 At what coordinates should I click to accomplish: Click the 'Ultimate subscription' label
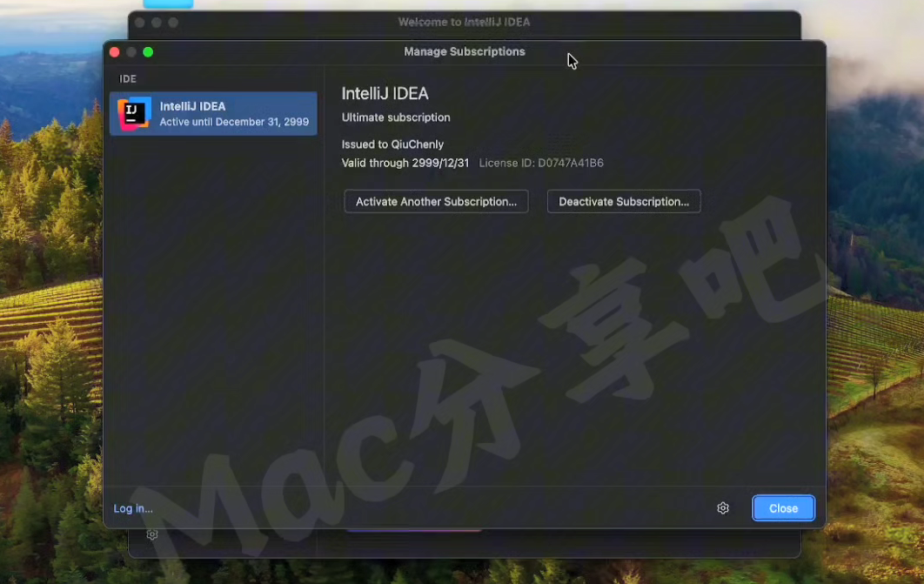396,117
